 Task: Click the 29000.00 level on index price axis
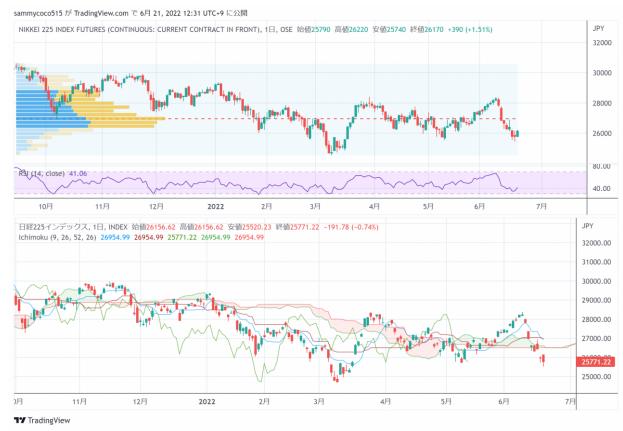(596, 300)
